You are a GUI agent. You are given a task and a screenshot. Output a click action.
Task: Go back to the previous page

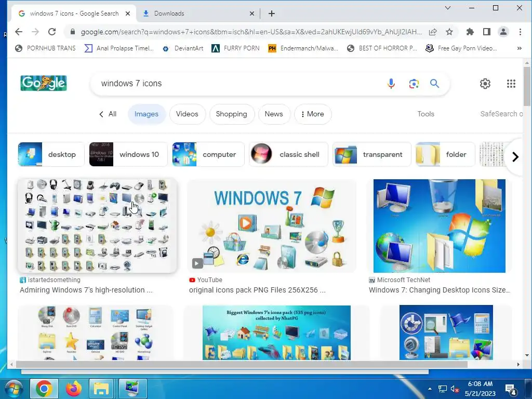19,32
